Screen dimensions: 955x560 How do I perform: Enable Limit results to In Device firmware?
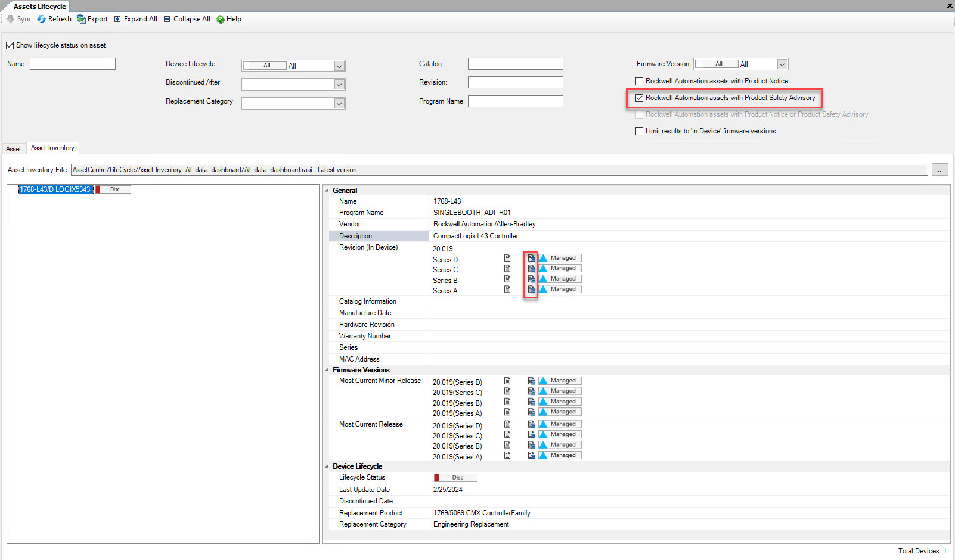[639, 131]
